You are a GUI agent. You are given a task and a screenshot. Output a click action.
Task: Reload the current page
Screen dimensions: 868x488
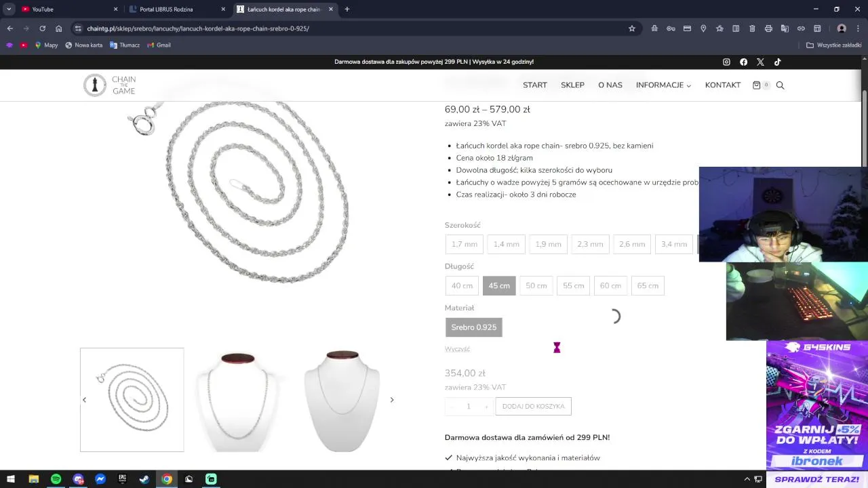click(42, 28)
